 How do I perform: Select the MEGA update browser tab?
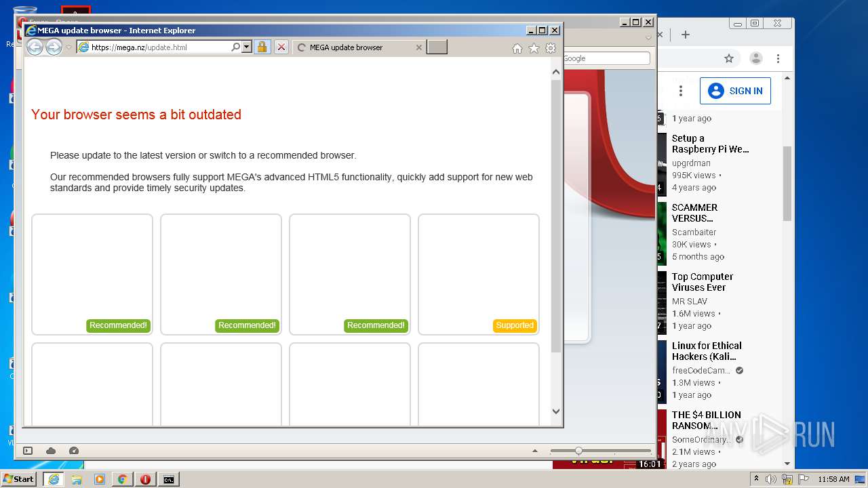coord(359,47)
